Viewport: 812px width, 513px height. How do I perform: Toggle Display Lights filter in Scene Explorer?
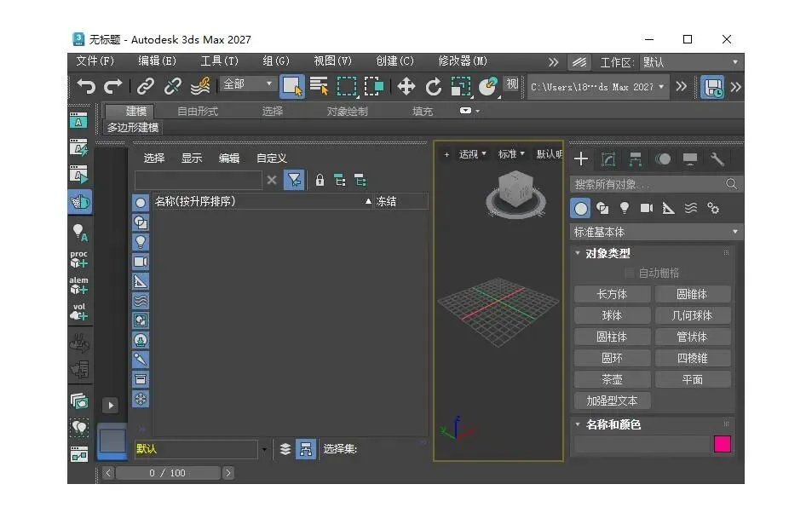point(141,242)
